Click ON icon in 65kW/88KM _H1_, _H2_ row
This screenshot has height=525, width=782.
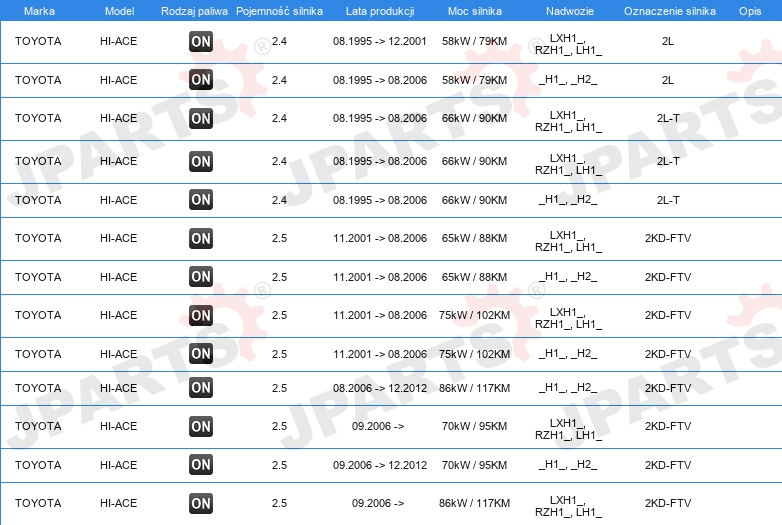pos(201,277)
